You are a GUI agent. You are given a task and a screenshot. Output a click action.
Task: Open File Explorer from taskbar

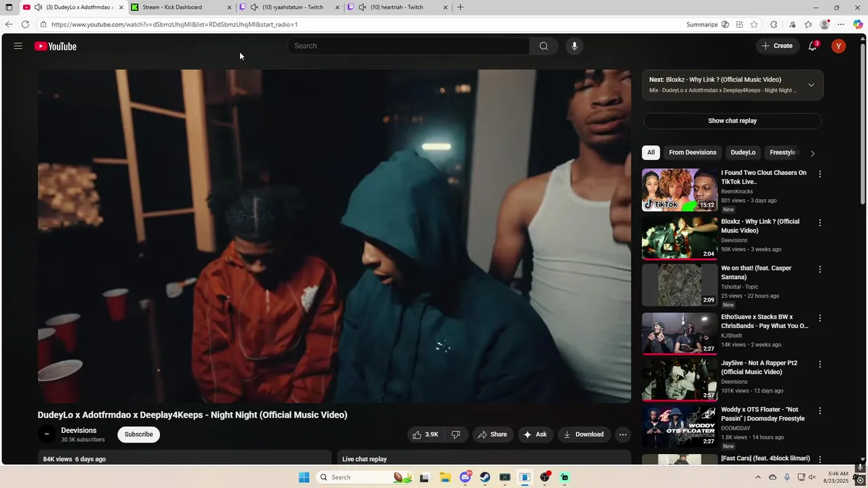click(445, 477)
